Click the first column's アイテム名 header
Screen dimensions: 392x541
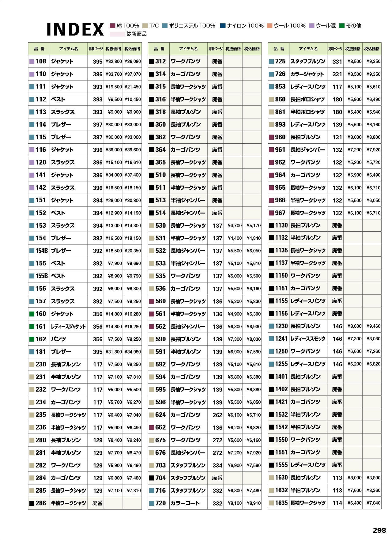click(69, 49)
